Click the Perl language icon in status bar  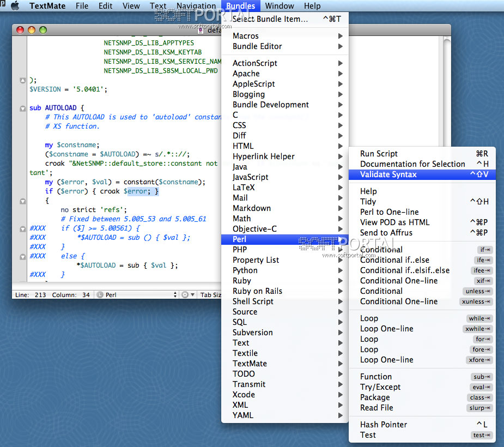[100, 294]
